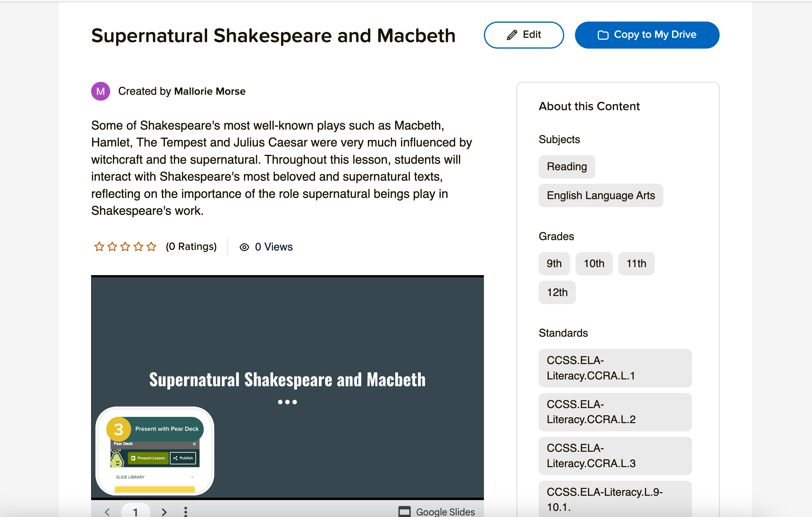Click the Grades section label

click(x=556, y=236)
